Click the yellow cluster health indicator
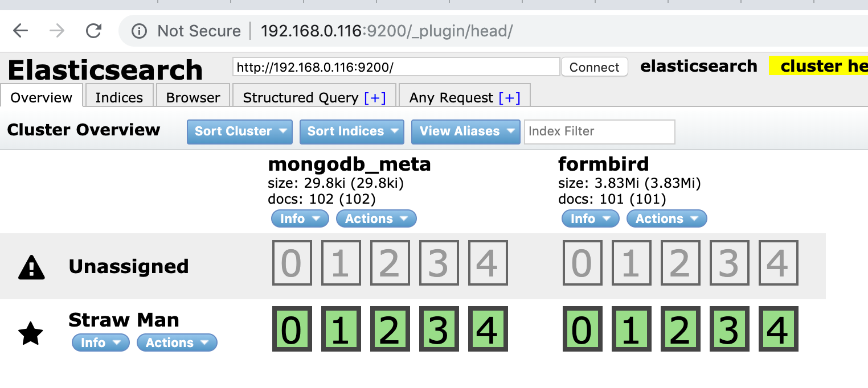The image size is (868, 388). (818, 66)
